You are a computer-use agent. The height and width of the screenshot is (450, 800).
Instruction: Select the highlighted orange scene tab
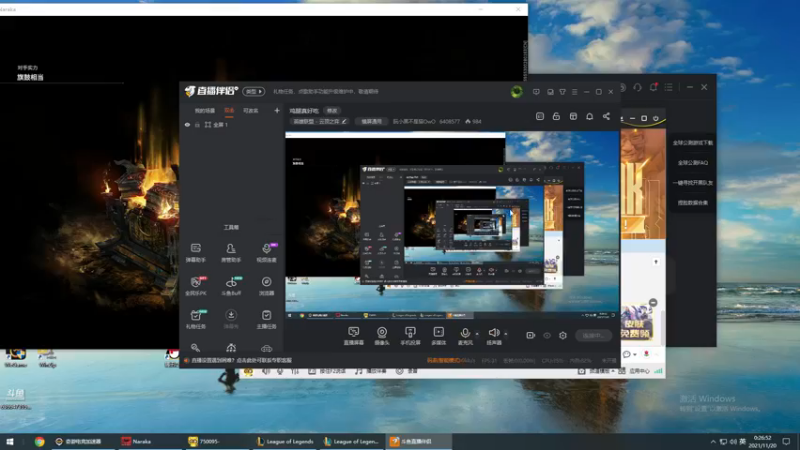tap(229, 111)
